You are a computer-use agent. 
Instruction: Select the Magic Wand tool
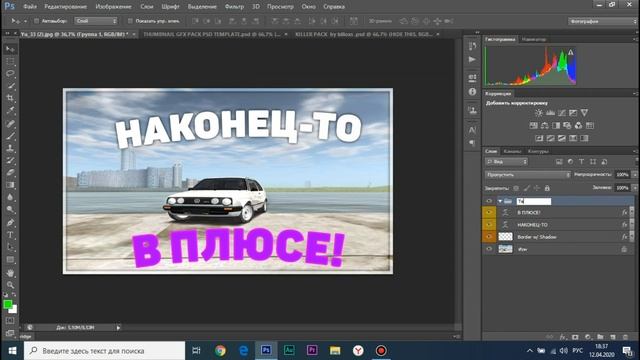pos(10,86)
